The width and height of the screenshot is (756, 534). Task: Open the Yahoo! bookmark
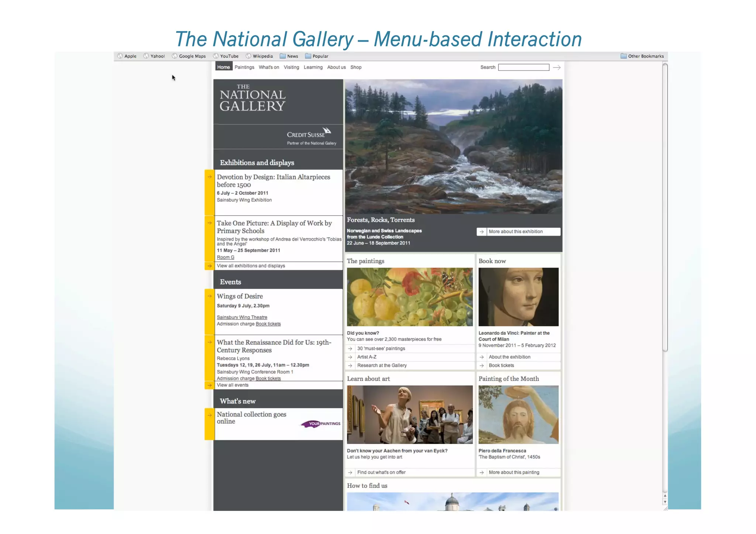coord(154,56)
